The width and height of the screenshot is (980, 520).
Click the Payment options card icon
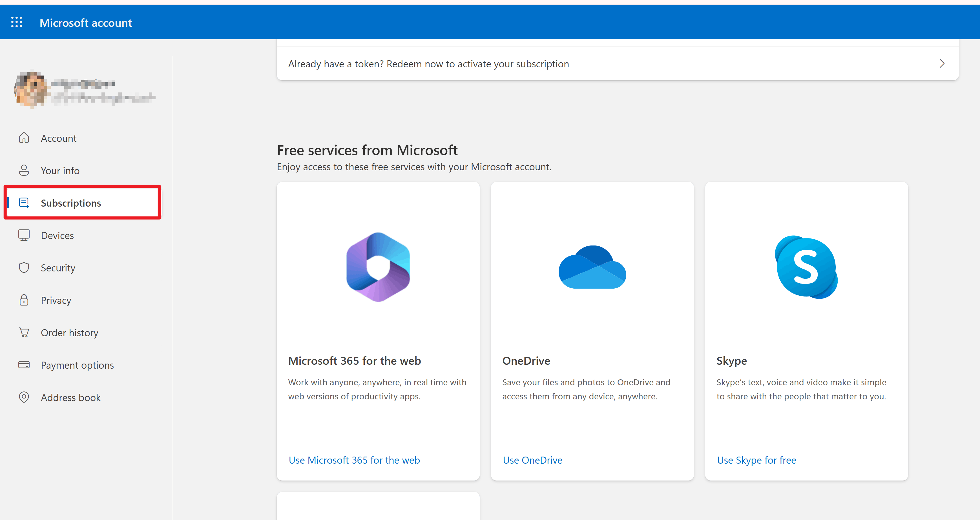tap(24, 365)
